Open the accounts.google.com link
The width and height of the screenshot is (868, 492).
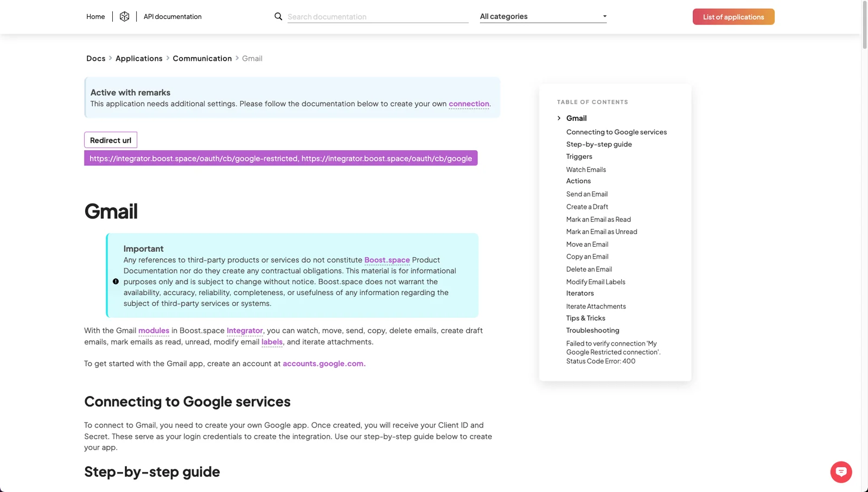click(324, 363)
